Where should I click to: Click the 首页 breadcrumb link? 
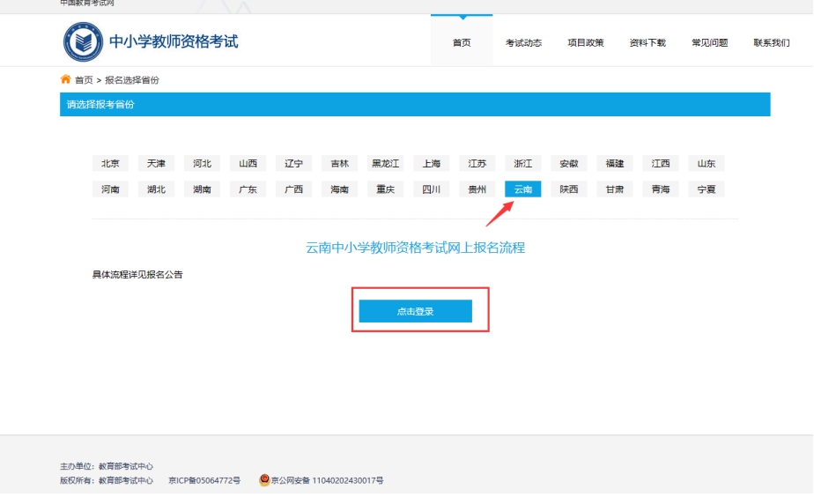pyautogui.click(x=84, y=80)
